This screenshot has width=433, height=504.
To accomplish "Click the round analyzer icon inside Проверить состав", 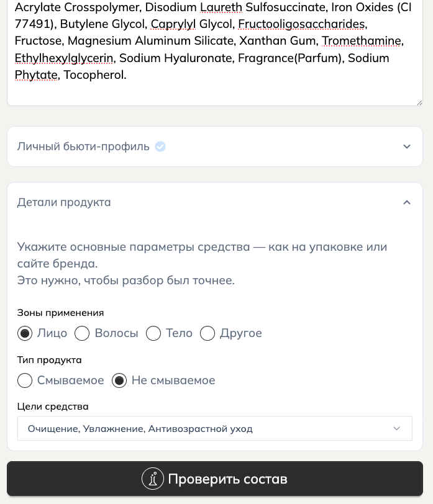I will pos(153,479).
